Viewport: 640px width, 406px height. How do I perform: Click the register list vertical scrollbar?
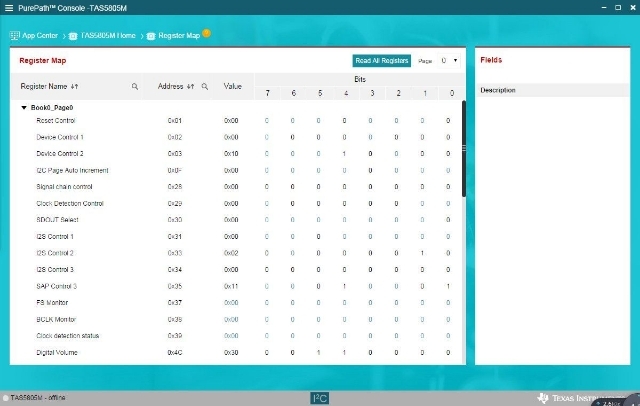point(464,149)
